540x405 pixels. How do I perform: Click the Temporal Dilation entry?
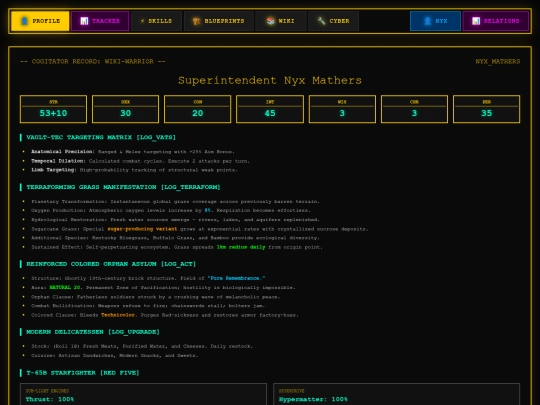point(140,161)
